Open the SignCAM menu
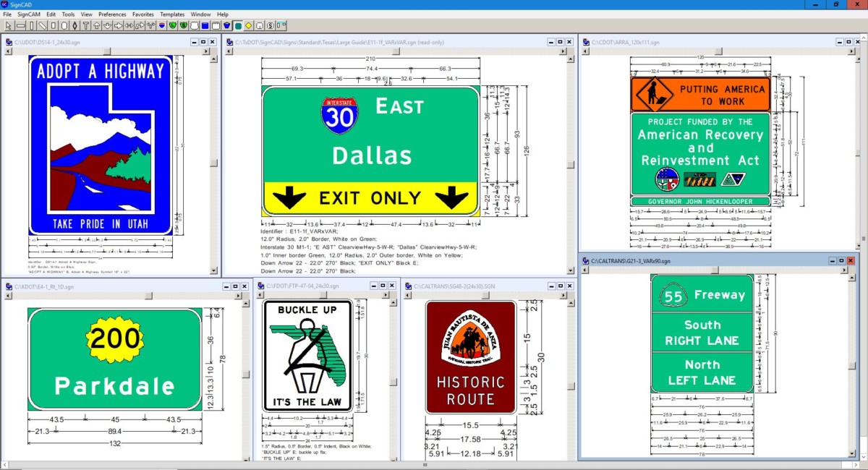 coord(29,14)
